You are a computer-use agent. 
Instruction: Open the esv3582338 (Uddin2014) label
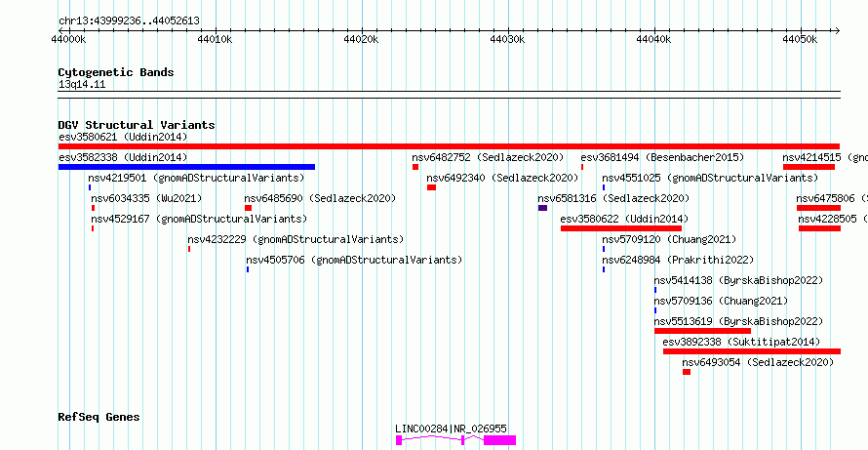click(x=123, y=157)
